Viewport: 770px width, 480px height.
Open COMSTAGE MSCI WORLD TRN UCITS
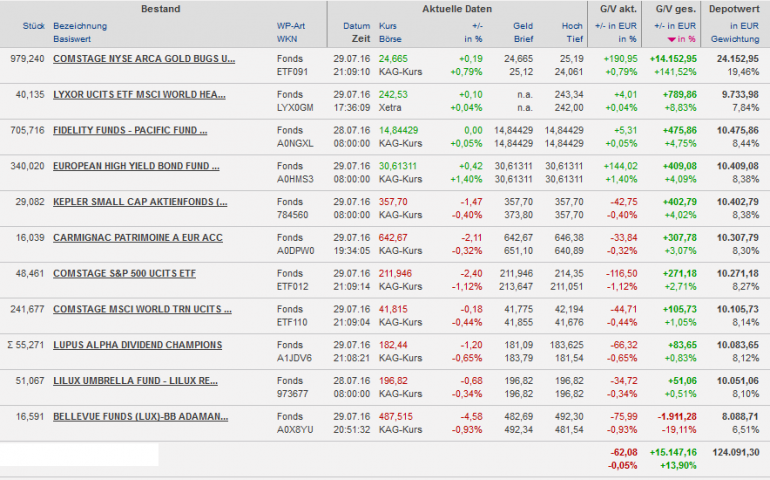click(142, 308)
